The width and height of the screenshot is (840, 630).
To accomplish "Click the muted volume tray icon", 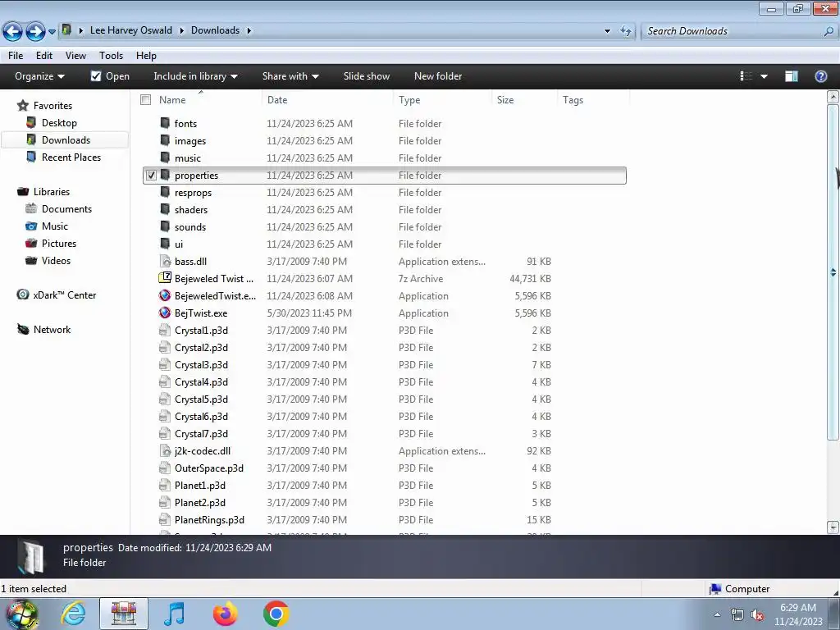I will point(757,615).
